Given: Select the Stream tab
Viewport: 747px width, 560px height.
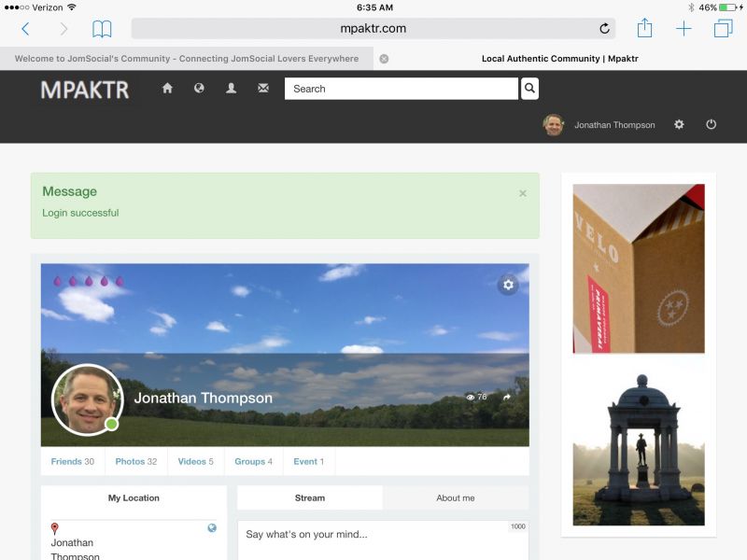Looking at the screenshot, I should pyautogui.click(x=310, y=497).
